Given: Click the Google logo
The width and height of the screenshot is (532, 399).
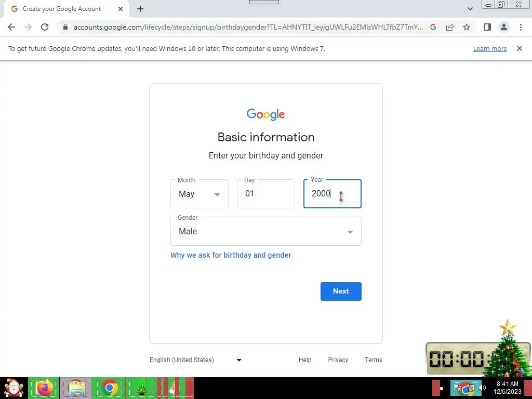Looking at the screenshot, I should pyautogui.click(x=265, y=115).
